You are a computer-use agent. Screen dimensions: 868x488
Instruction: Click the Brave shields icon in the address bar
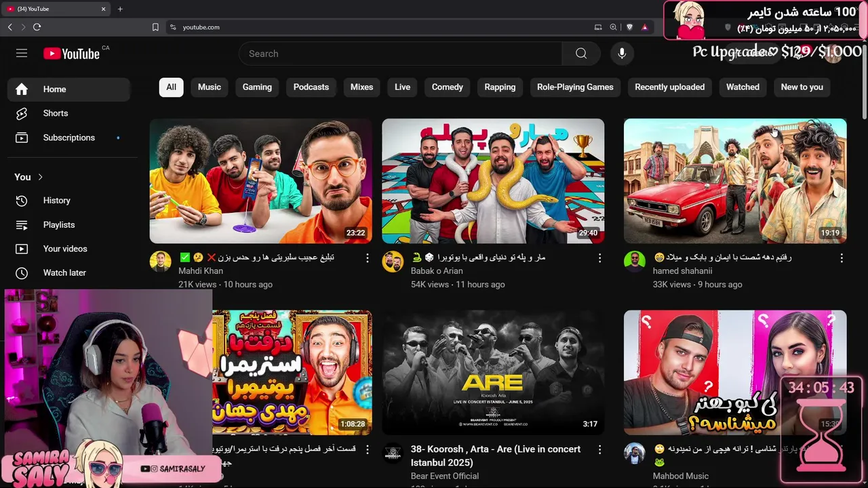click(629, 27)
